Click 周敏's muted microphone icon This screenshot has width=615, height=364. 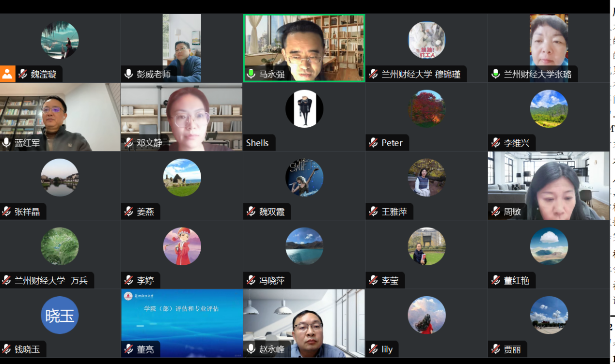click(496, 212)
